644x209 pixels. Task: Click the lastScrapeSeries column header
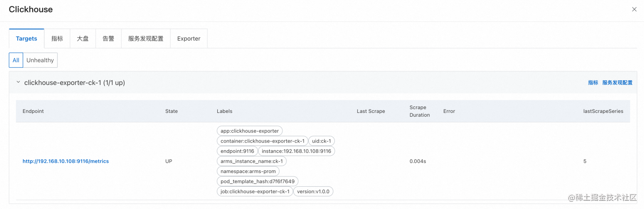click(x=603, y=111)
